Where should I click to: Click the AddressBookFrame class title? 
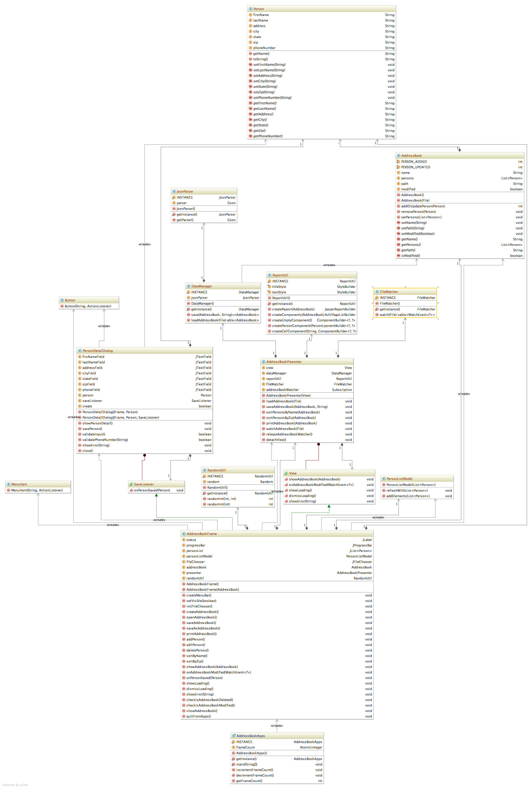pyautogui.click(x=201, y=534)
